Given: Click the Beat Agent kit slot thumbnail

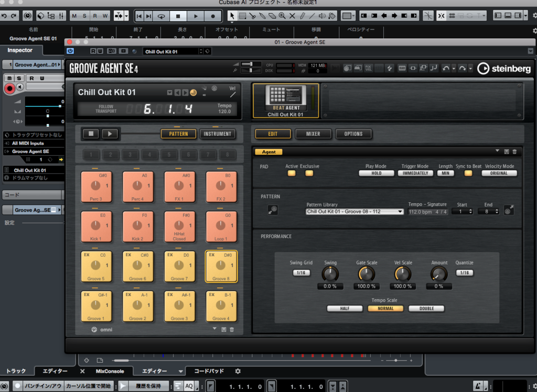Looking at the screenshot, I should pos(286,101).
